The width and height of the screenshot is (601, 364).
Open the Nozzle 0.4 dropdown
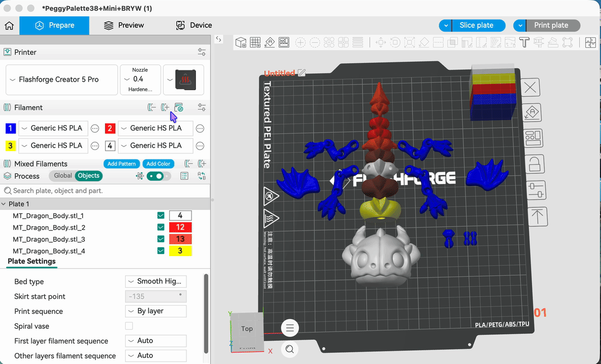140,79
